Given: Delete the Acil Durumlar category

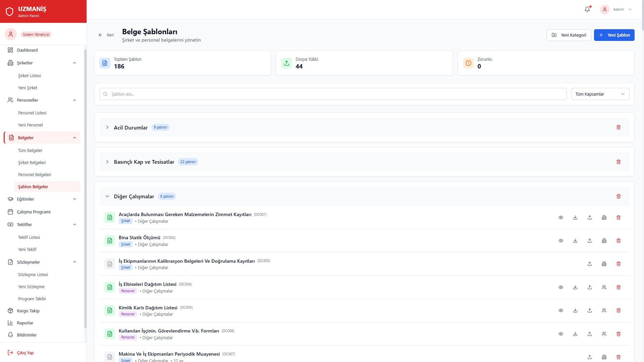Looking at the screenshot, I should [618, 127].
